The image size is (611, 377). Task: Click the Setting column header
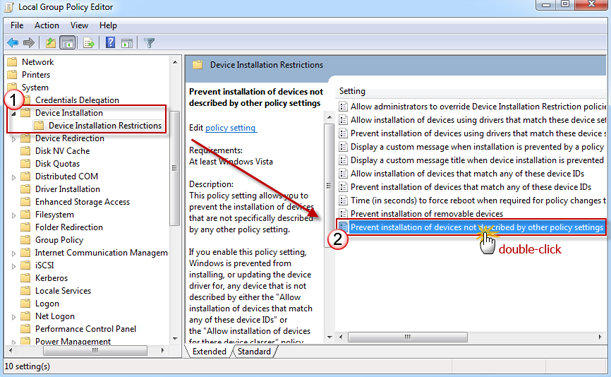pos(352,91)
